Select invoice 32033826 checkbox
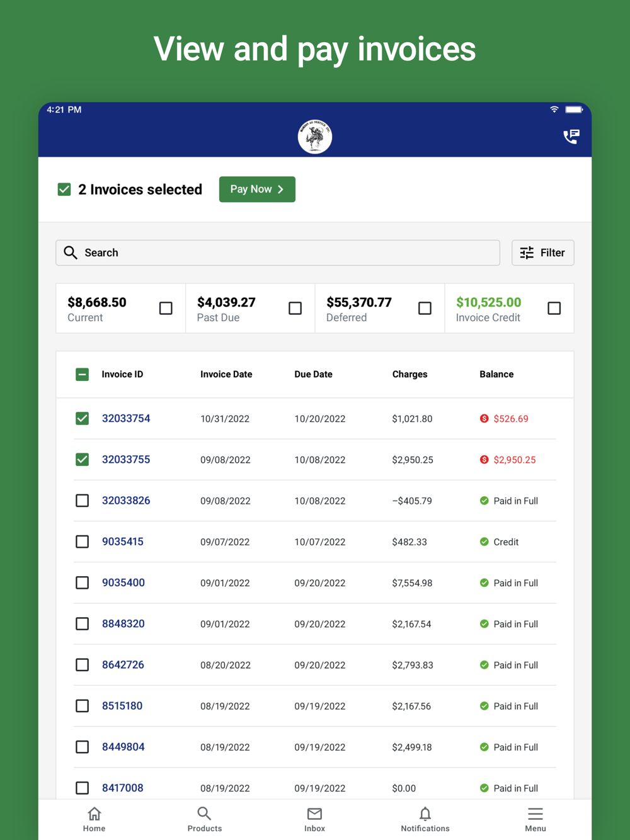This screenshot has height=840, width=630. coord(82,501)
